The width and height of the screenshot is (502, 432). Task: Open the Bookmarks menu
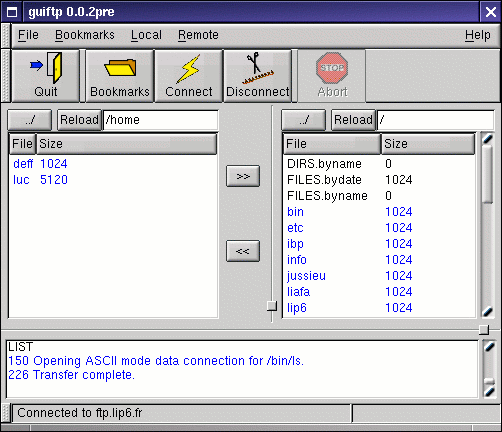85,35
